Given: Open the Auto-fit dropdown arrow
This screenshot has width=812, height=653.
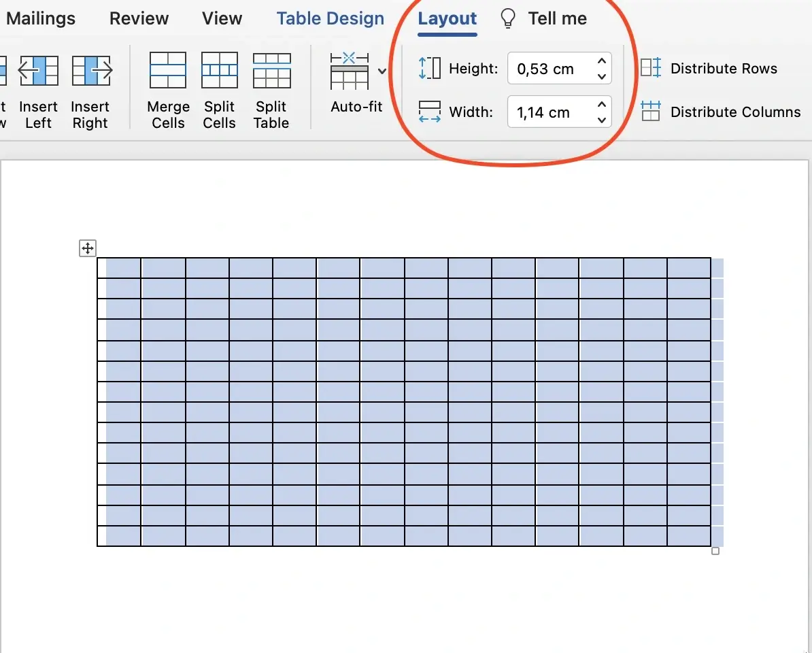Looking at the screenshot, I should pyautogui.click(x=382, y=71).
